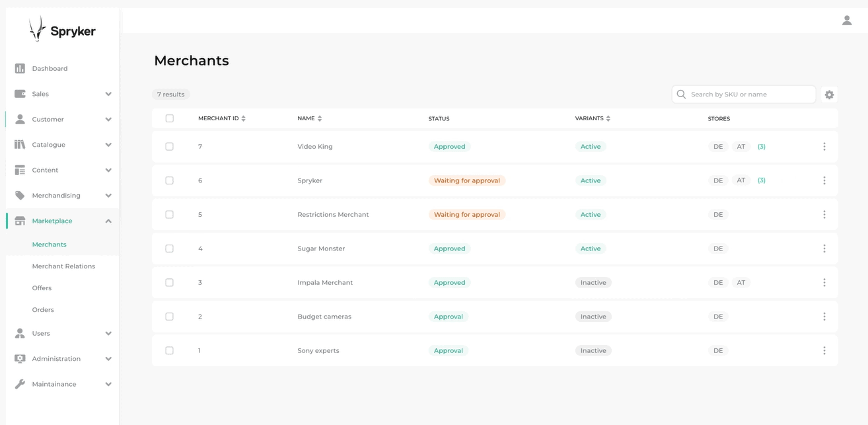Click the Catalogue books icon
868x425 pixels.
pos(20,144)
